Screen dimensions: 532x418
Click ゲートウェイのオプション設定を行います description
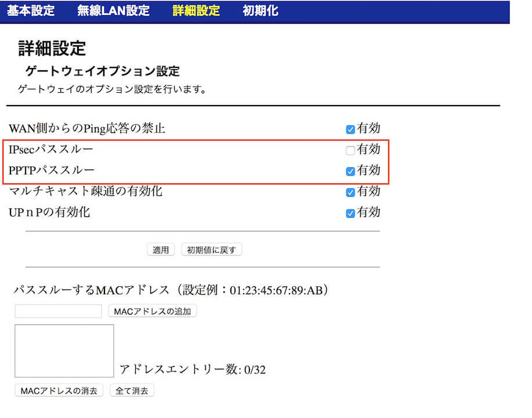[x=112, y=89]
